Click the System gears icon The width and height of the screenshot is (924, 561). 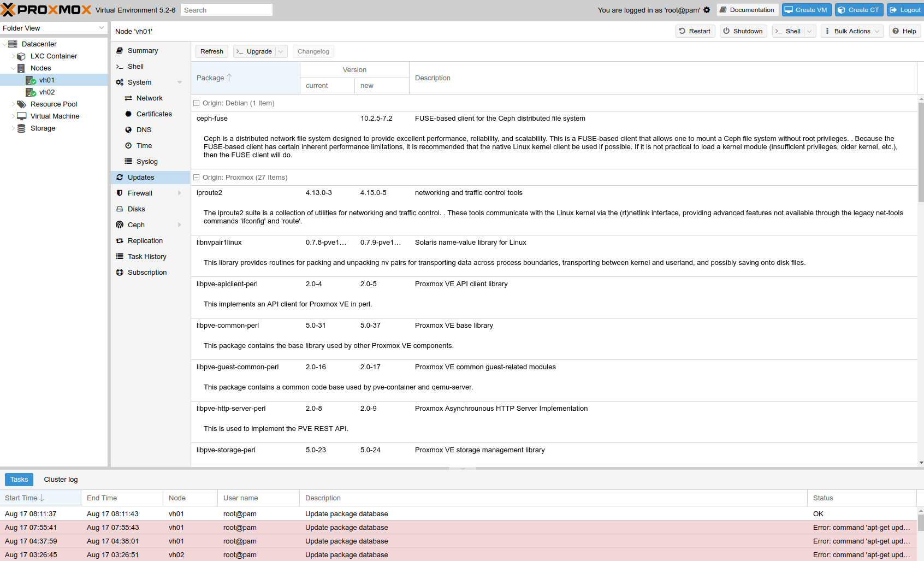(x=120, y=82)
